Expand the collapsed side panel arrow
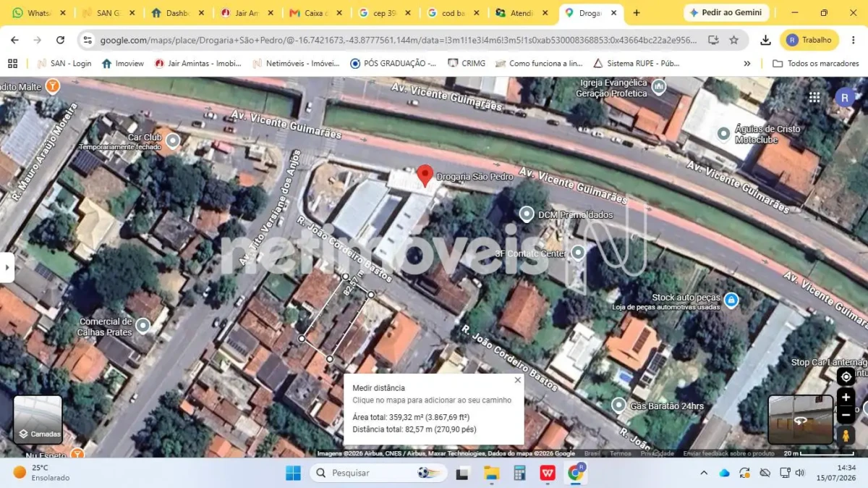The width and height of the screenshot is (868, 488). tap(7, 267)
